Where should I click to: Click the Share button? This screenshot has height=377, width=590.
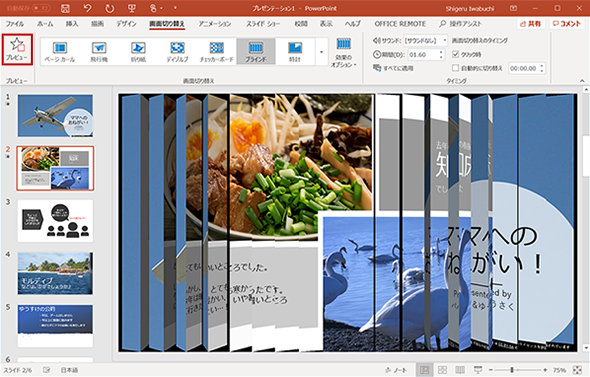click(x=531, y=24)
